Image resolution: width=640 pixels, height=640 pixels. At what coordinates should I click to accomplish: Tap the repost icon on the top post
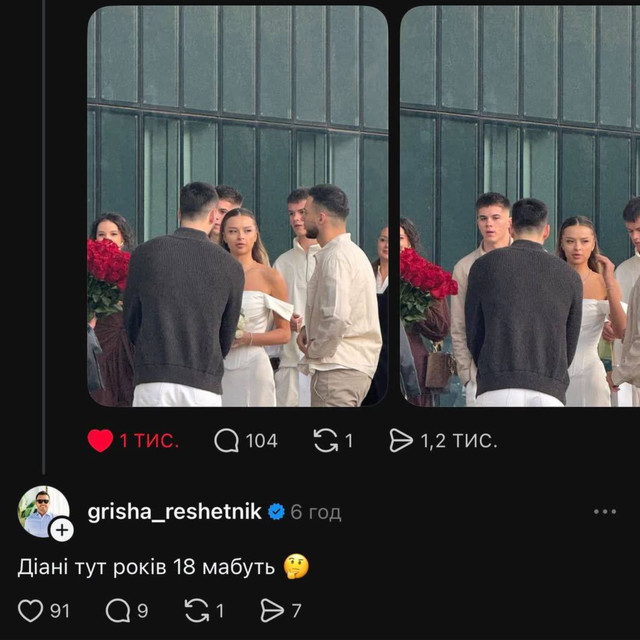coord(326,441)
